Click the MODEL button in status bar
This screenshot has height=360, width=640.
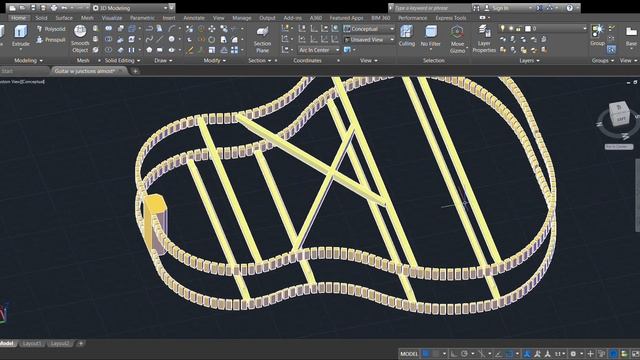409,354
